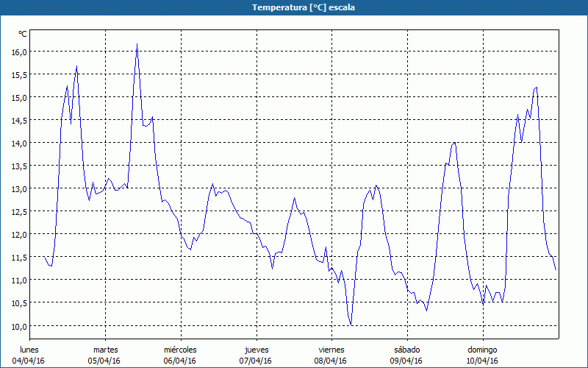Image resolution: width=588 pixels, height=368 pixels.
Task: Click the 13,0 y-axis tick label
Action: [x=18, y=189]
